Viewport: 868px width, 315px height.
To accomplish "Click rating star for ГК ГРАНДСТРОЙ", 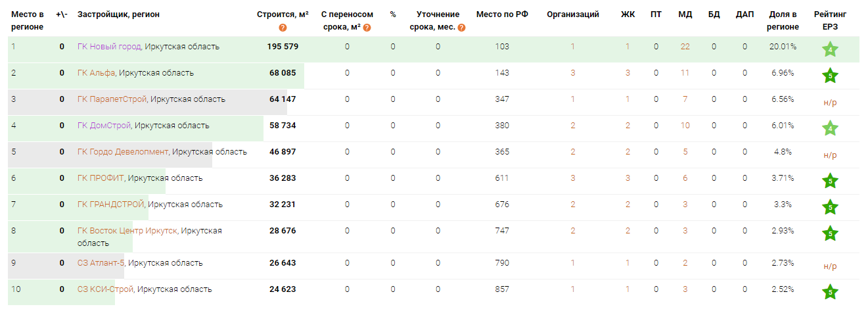I will click(x=830, y=207).
